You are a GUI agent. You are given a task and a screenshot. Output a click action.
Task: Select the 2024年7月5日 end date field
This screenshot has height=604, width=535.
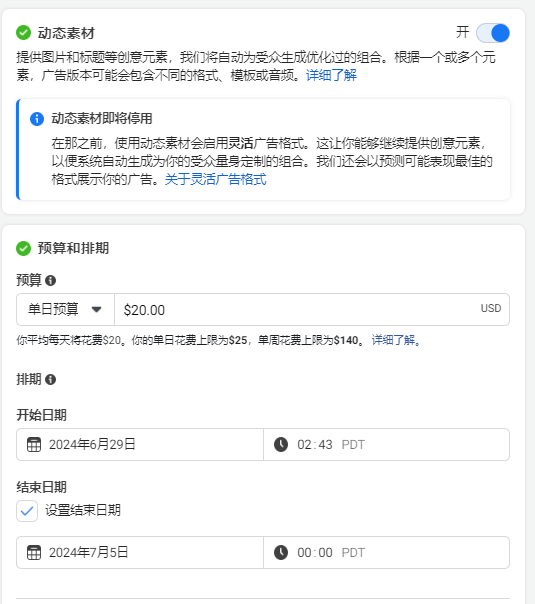click(x=140, y=552)
